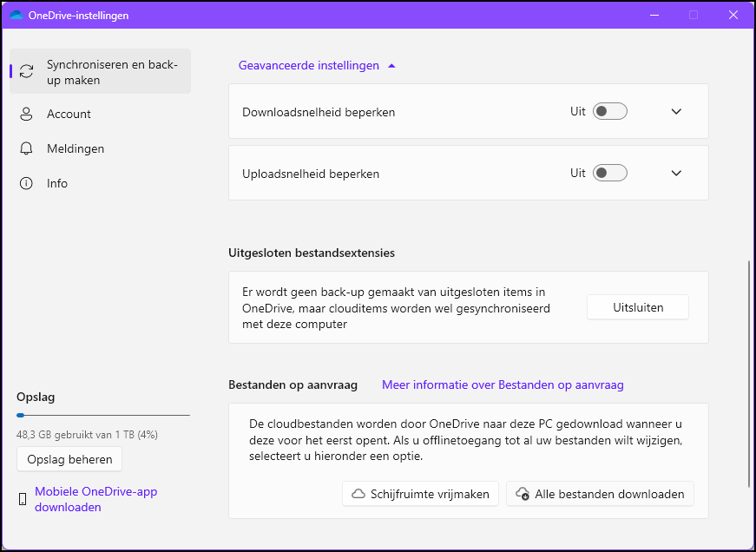Open the Account settings page
The image size is (756, 552).
pyautogui.click(x=69, y=114)
